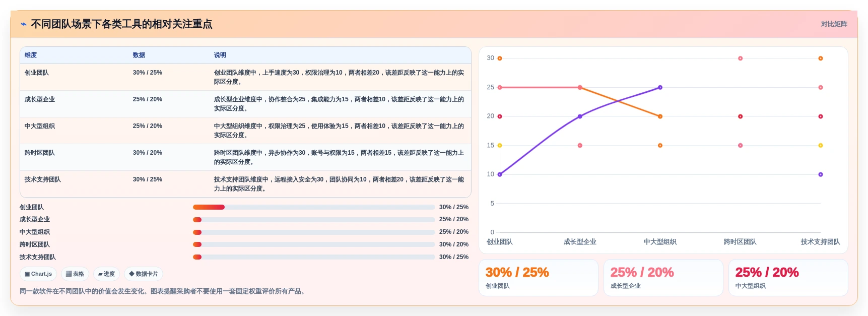Click the description mentioning 协作整合为25
Screen dimensions: 868x316
coord(339,104)
